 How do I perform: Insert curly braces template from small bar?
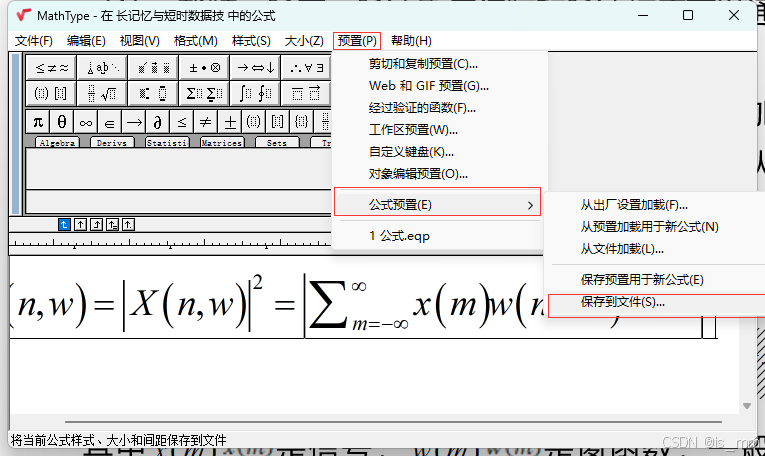pos(301,121)
